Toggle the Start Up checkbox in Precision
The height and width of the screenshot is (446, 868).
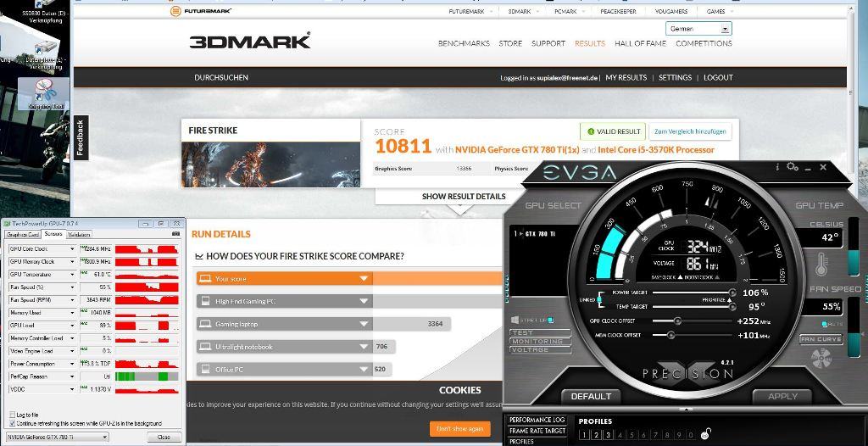tap(551, 321)
